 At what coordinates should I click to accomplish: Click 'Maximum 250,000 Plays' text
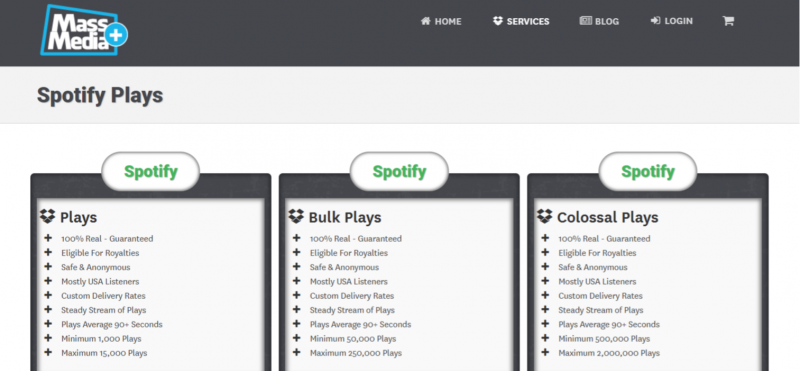click(x=356, y=353)
